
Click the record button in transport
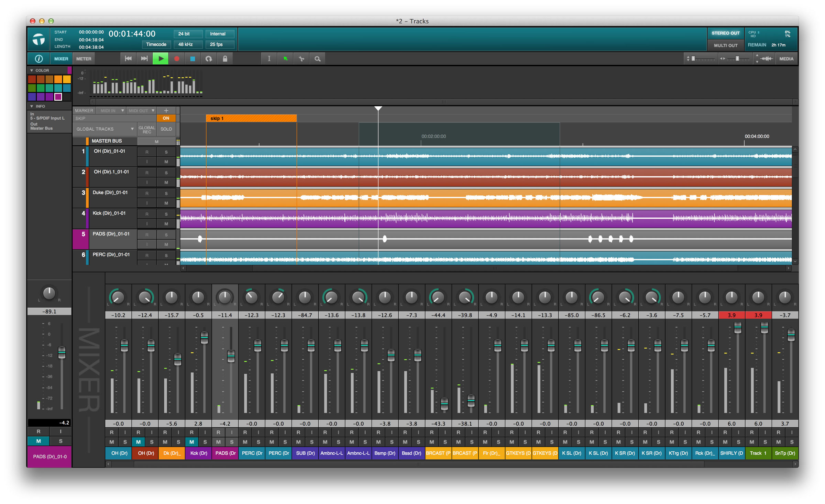point(177,59)
